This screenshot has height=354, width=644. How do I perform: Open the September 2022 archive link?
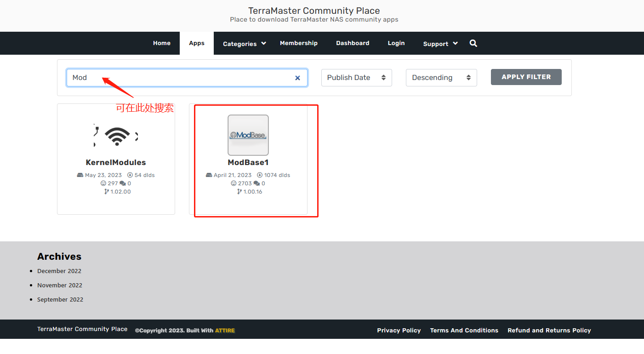[60, 299]
